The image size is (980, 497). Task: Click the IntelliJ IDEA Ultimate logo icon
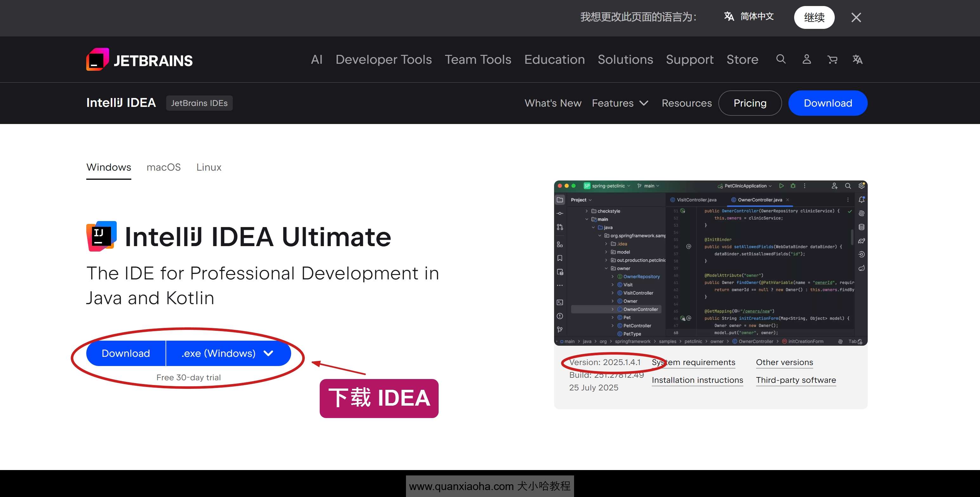click(x=101, y=236)
